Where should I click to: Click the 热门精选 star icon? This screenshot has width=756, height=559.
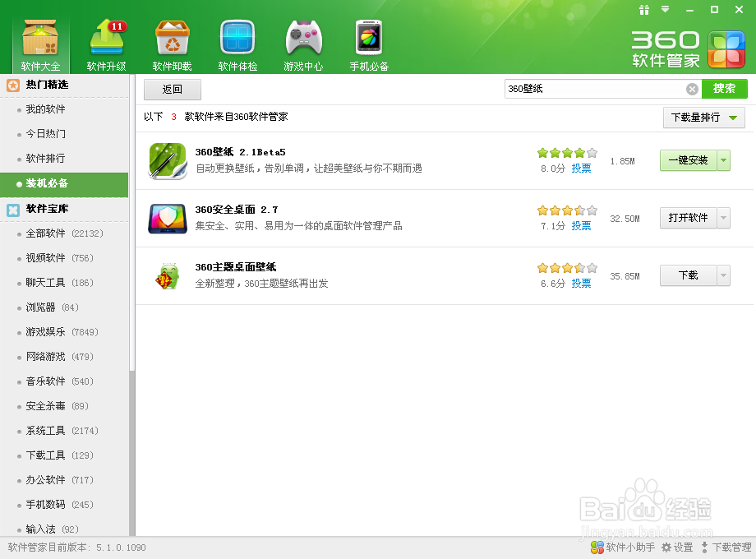coord(13,85)
